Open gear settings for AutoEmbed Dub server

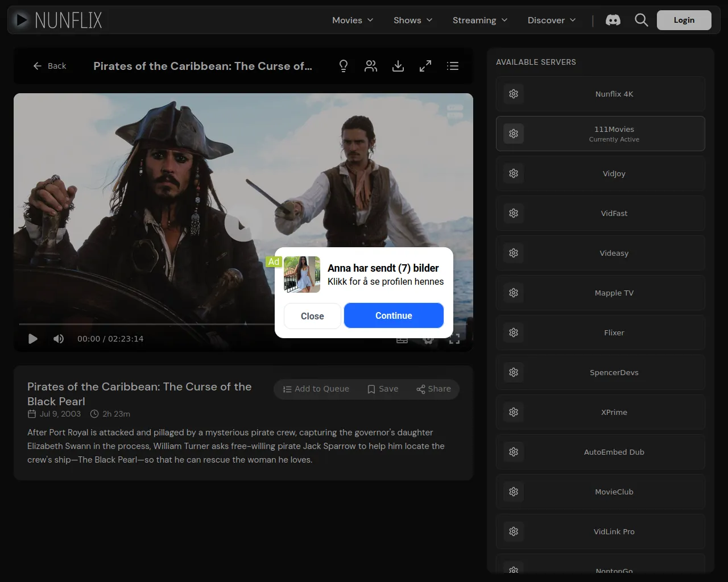514,452
